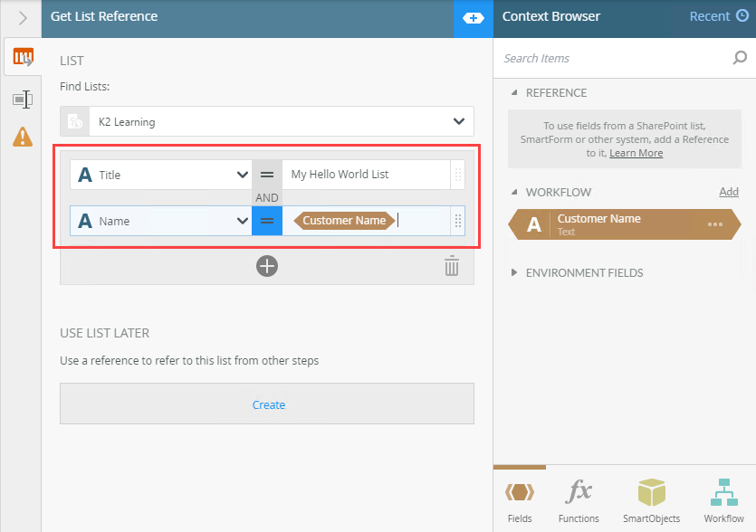Collapse the Reference section

click(515, 92)
